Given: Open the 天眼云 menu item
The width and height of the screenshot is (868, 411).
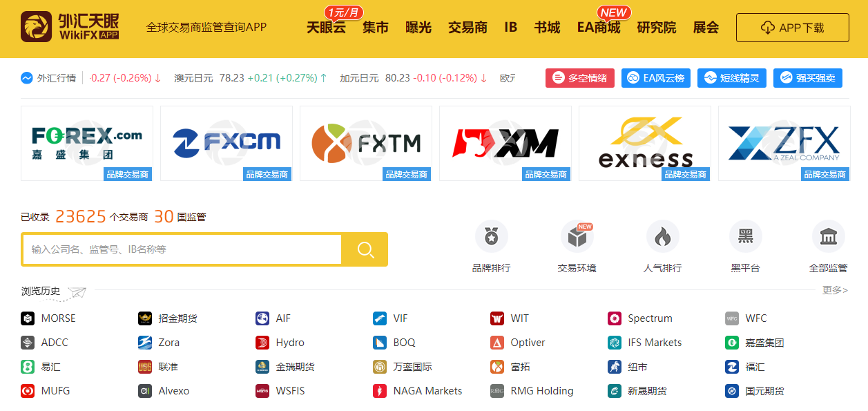Looking at the screenshot, I should click(326, 28).
